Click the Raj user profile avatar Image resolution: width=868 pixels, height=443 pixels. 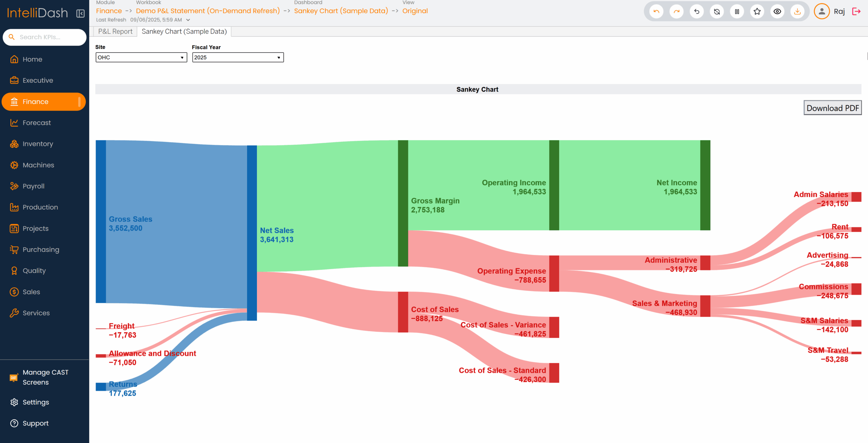click(x=822, y=12)
